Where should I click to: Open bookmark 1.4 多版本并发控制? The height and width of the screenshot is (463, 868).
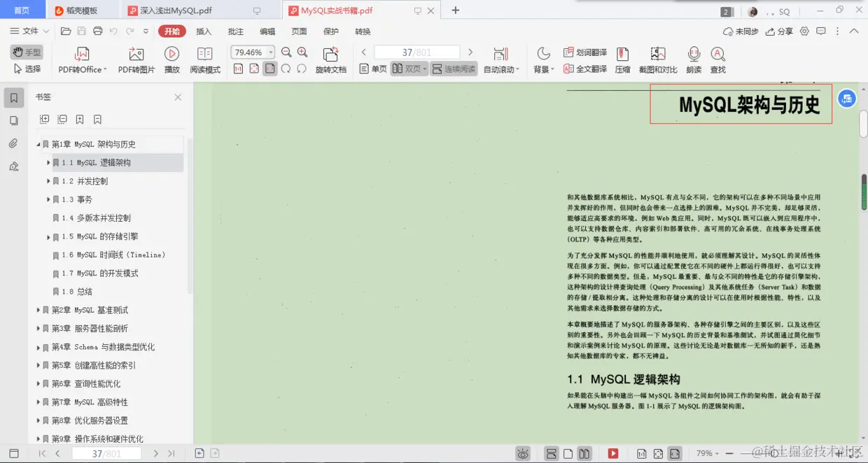click(x=96, y=218)
